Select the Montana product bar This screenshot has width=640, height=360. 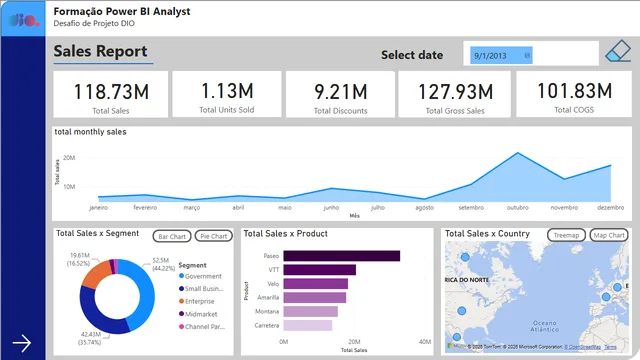(311, 311)
